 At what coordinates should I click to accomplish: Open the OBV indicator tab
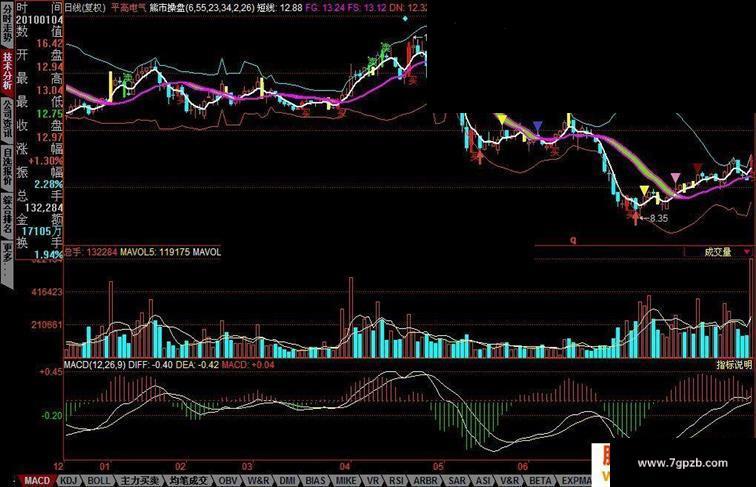tap(228, 481)
